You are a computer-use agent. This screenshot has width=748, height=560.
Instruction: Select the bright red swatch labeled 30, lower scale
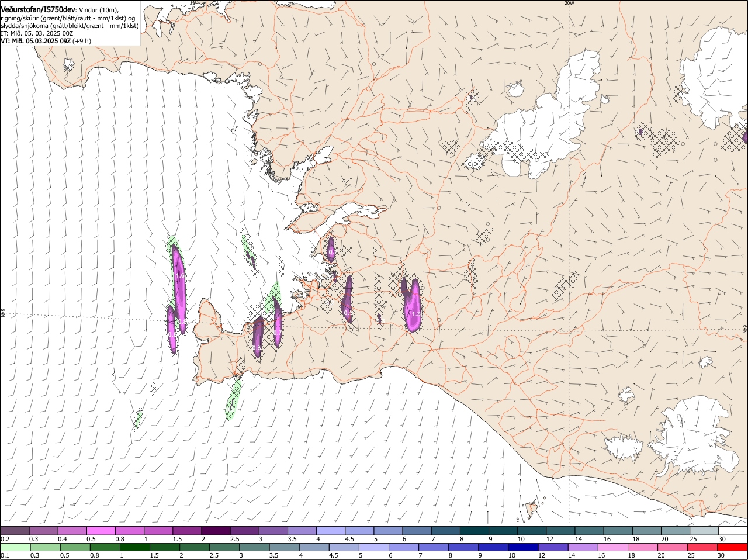[733, 547]
